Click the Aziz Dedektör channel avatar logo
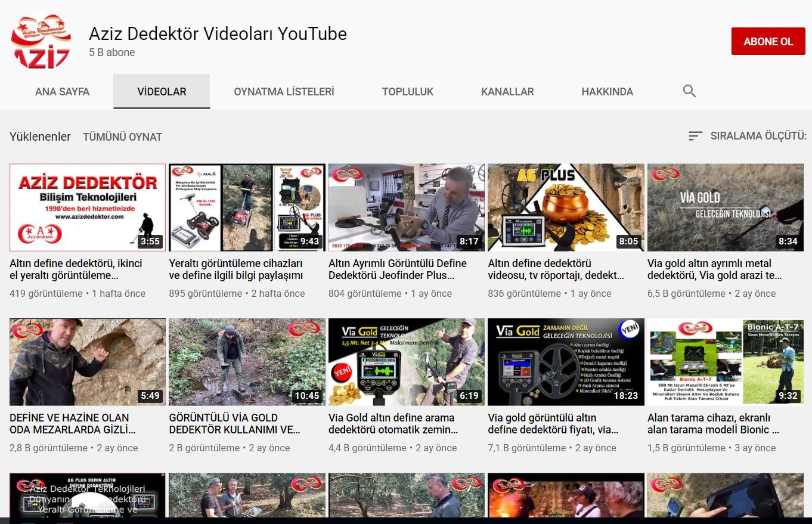 click(41, 41)
